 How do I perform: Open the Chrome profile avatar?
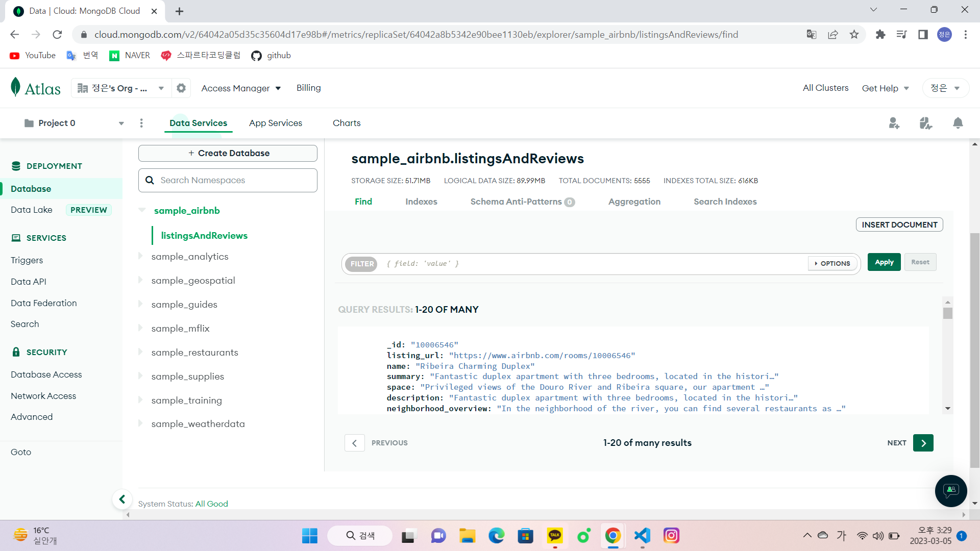[x=944, y=34]
